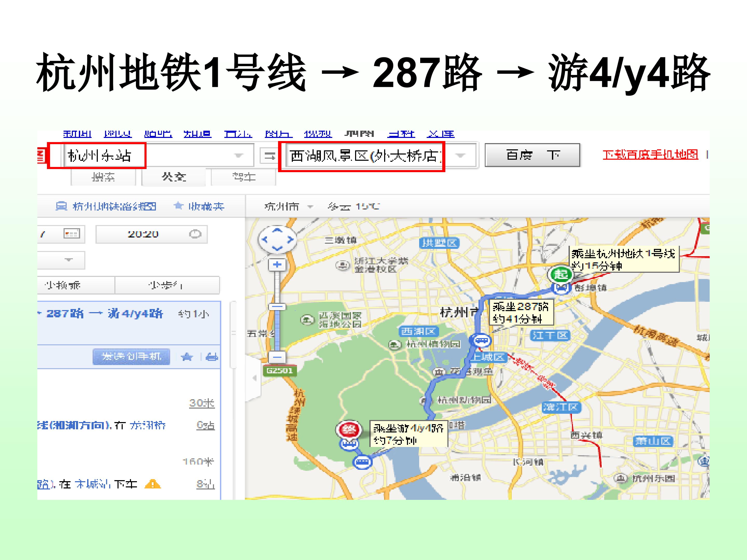The height and width of the screenshot is (560, 747).
Task: Zoom in with the plus button
Action: tap(277, 265)
